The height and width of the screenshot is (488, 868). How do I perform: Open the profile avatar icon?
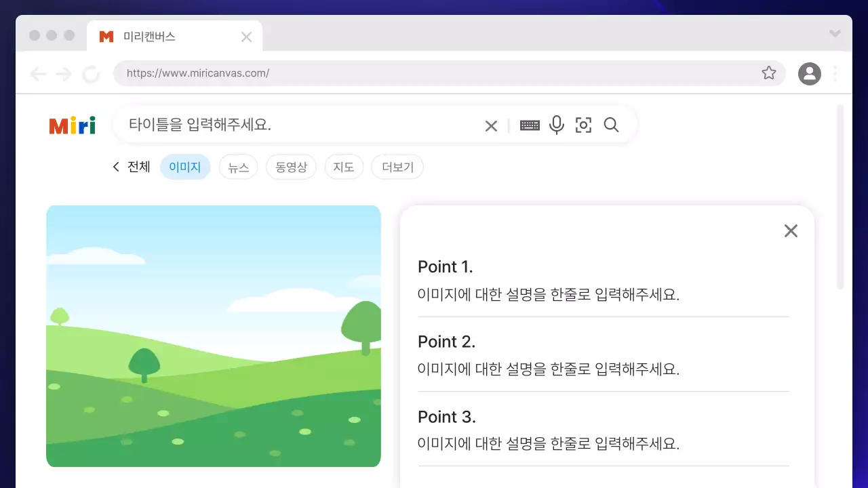click(809, 73)
